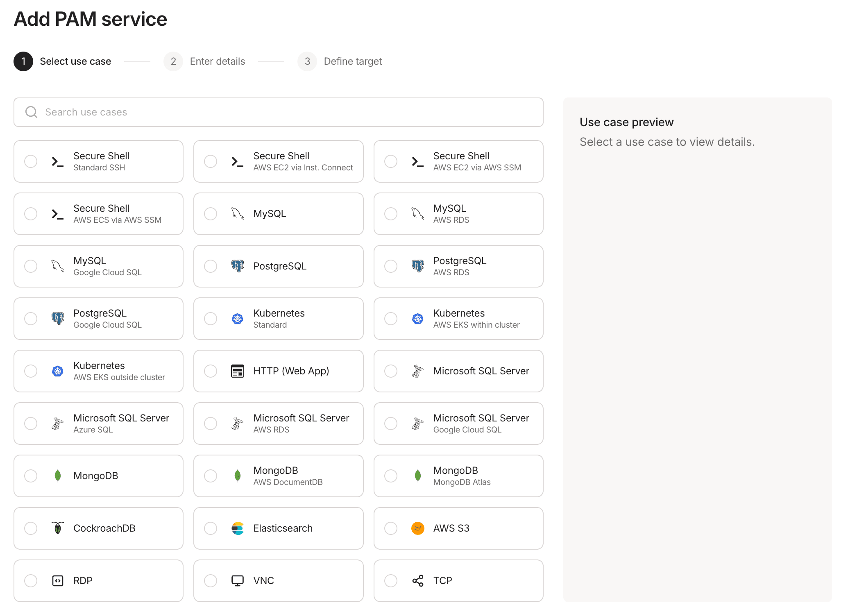Click the terminal icon for AWS EC2 via AWS SSM
Image resolution: width=848 pixels, height=616 pixels.
(418, 161)
